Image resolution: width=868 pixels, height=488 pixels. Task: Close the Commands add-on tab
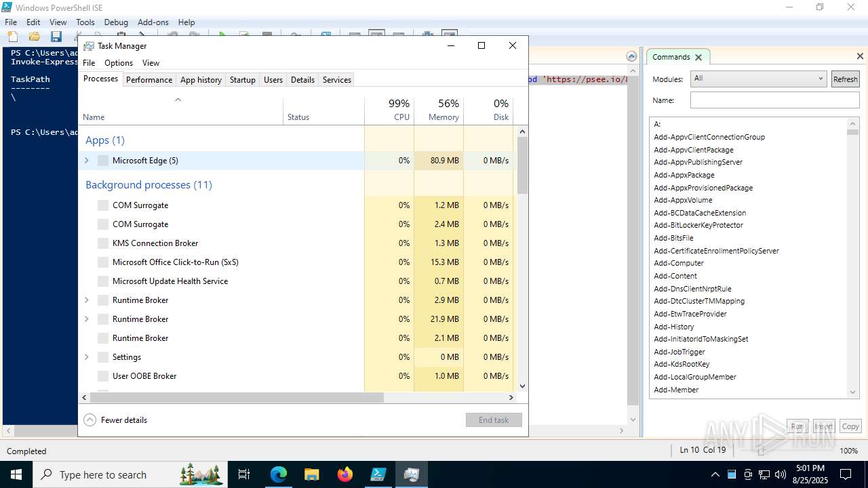(698, 57)
